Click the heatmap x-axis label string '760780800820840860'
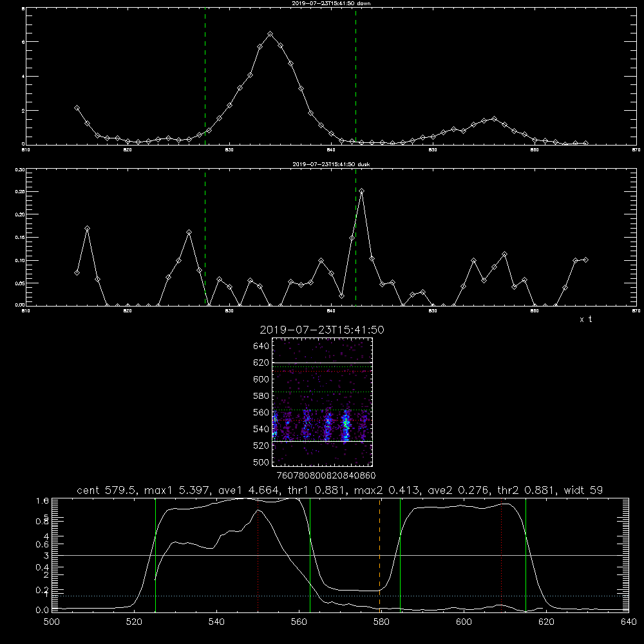This screenshot has height=644, width=644. pos(326,475)
